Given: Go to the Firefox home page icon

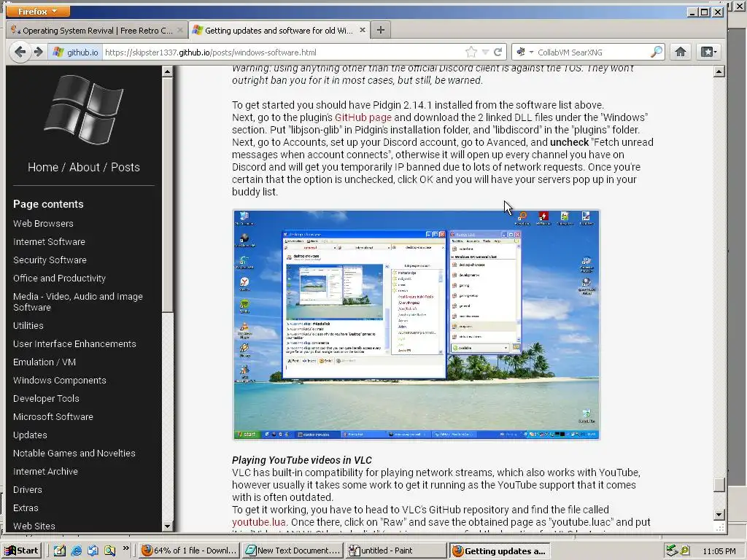Looking at the screenshot, I should coord(681,52).
